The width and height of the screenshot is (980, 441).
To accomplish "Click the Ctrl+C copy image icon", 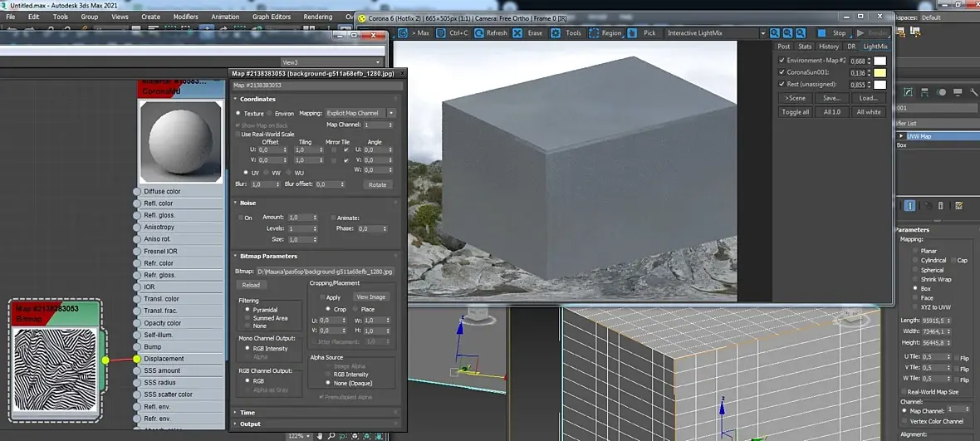I will pyautogui.click(x=442, y=33).
